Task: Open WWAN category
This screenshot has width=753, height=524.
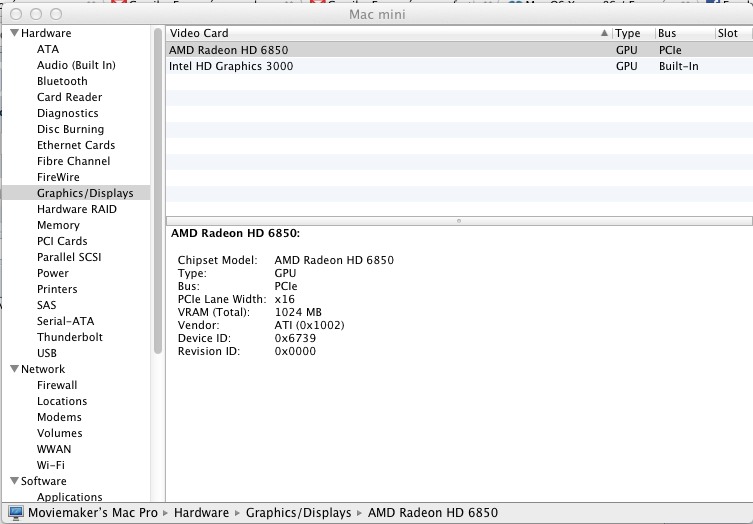Action: click(x=54, y=449)
